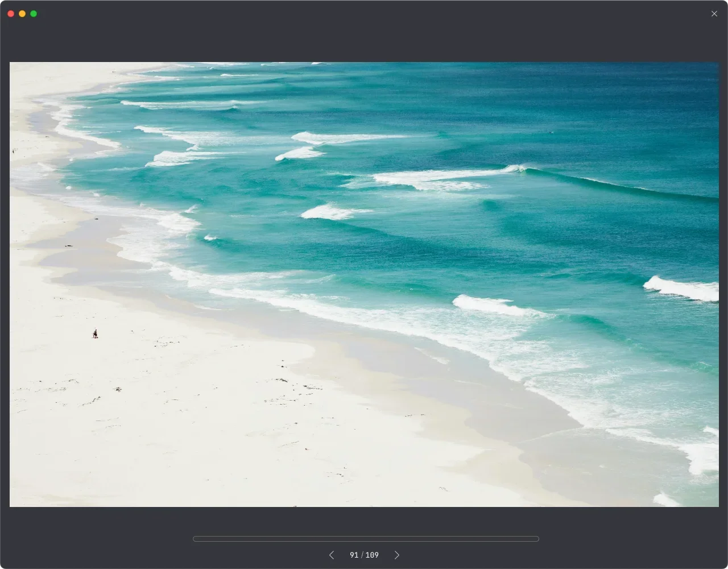Click the person standing on the beach
The width and height of the screenshot is (728, 569).
point(95,333)
